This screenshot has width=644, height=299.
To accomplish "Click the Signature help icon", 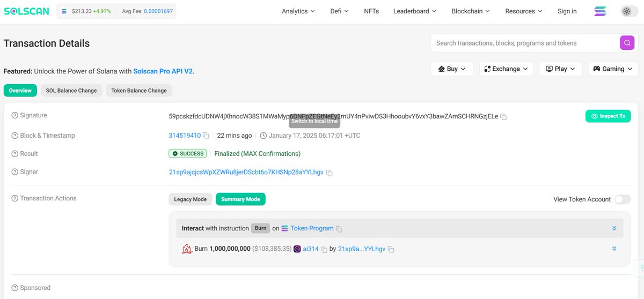I will (x=15, y=115).
